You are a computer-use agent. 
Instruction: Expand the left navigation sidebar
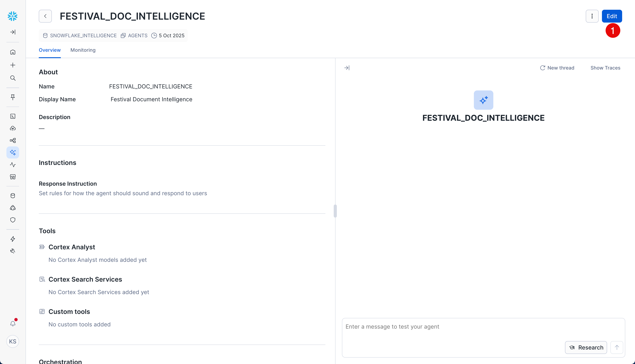point(13,32)
